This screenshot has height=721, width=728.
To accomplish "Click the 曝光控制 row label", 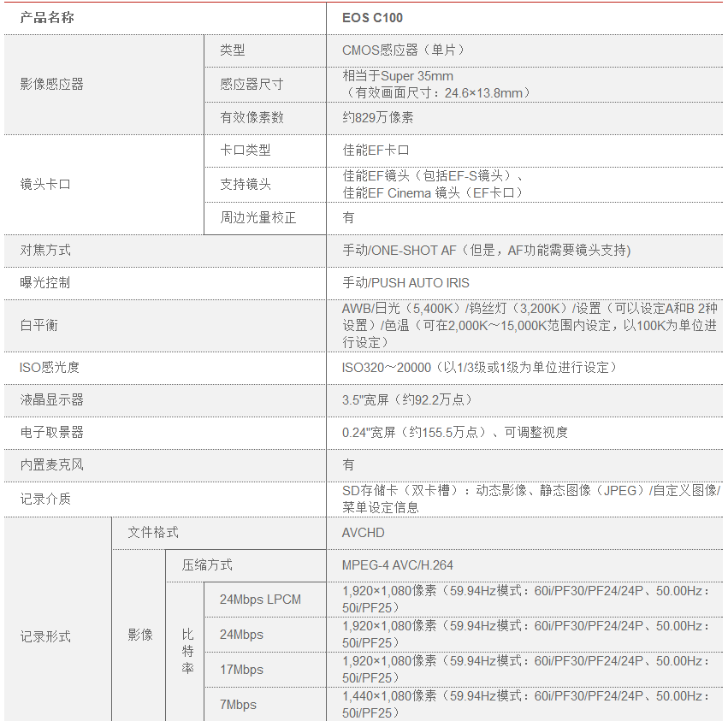I will [45, 283].
